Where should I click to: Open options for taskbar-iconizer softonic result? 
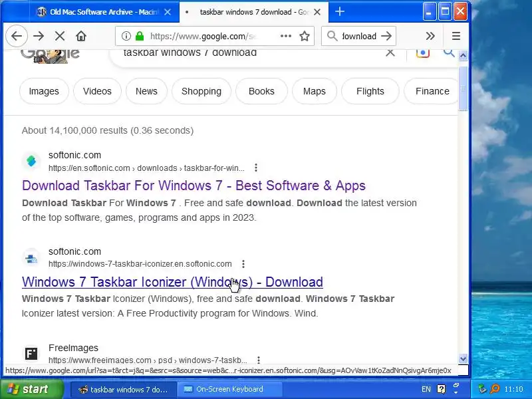pos(243,264)
